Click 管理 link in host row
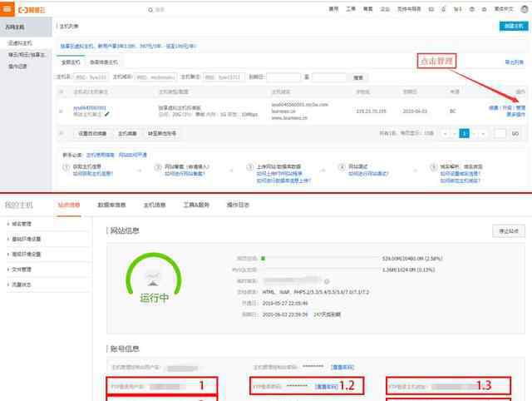 coord(520,107)
